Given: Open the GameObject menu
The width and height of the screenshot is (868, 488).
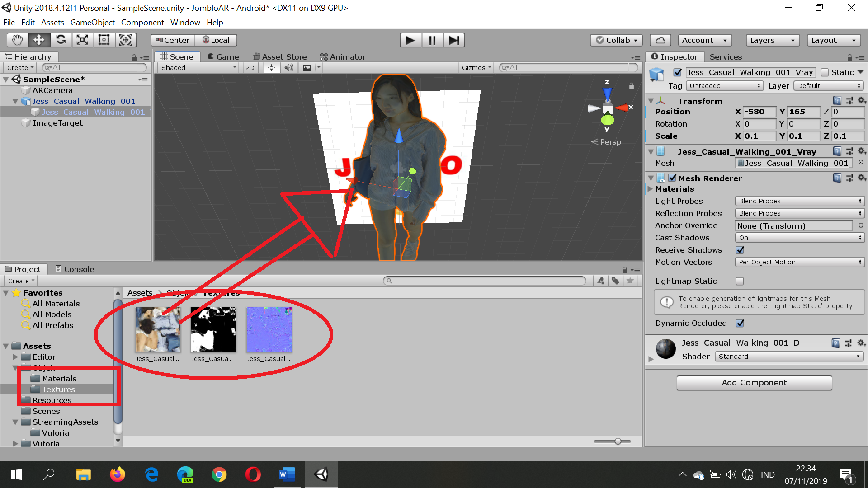Looking at the screenshot, I should (x=92, y=23).
